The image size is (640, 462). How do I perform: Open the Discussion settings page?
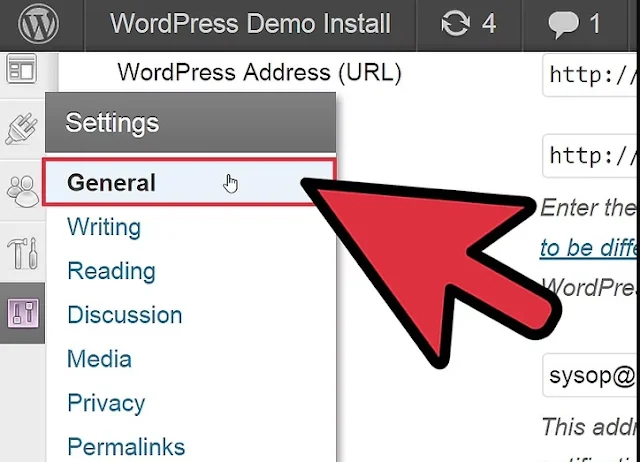[124, 315]
